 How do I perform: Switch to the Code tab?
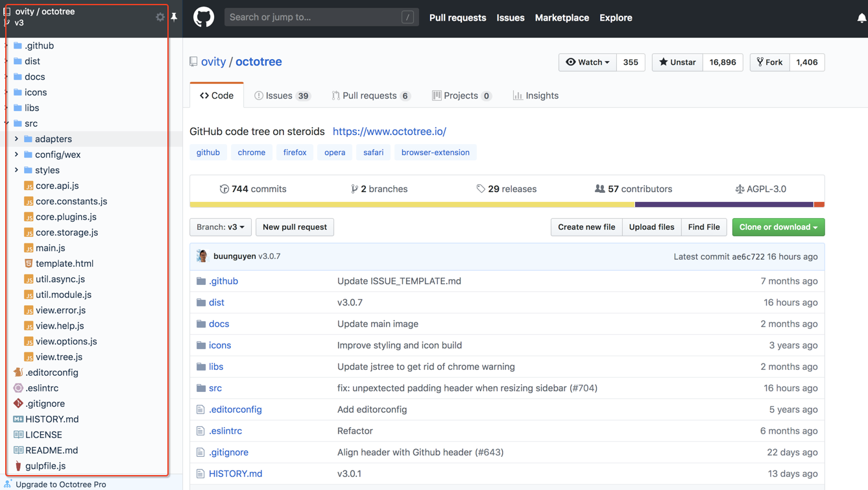click(217, 95)
